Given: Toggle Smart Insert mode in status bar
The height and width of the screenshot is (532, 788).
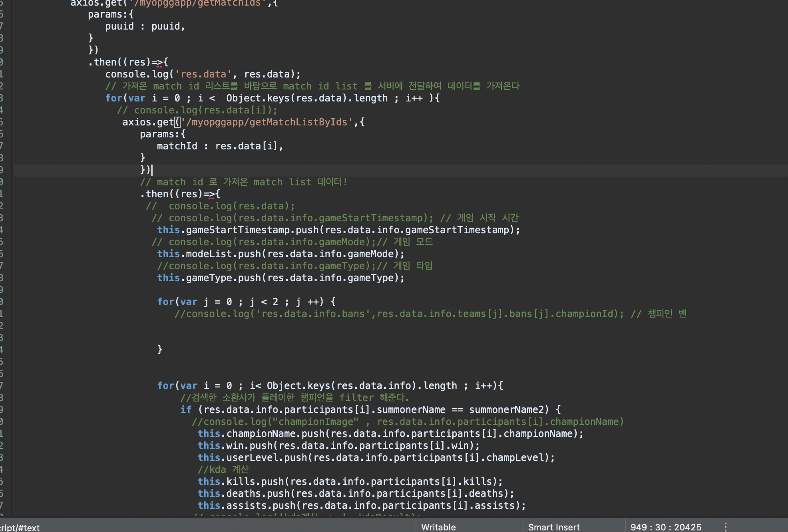Looking at the screenshot, I should [553, 527].
